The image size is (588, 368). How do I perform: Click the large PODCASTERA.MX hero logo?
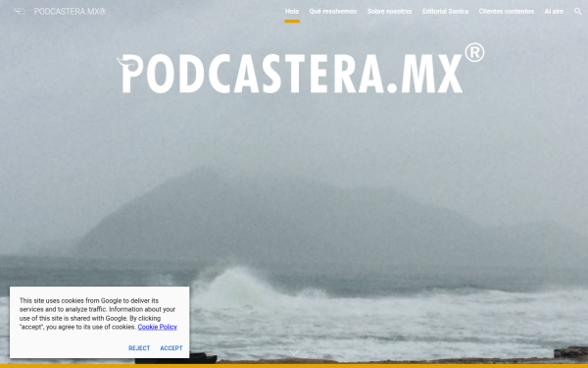point(301,69)
